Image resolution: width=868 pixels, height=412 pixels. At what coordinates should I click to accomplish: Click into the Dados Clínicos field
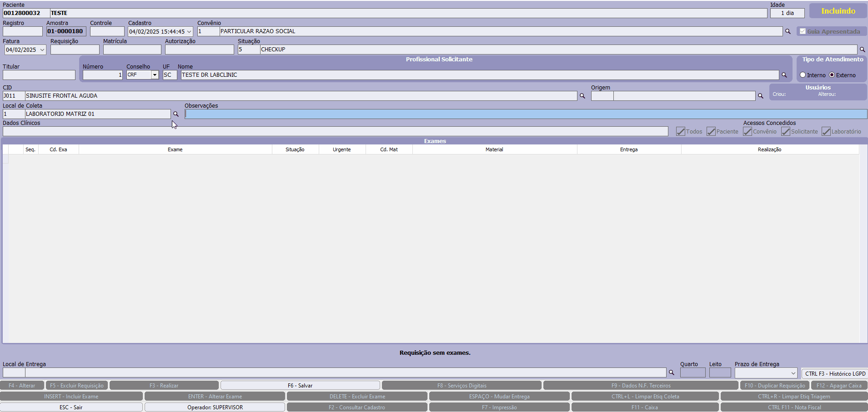335,131
